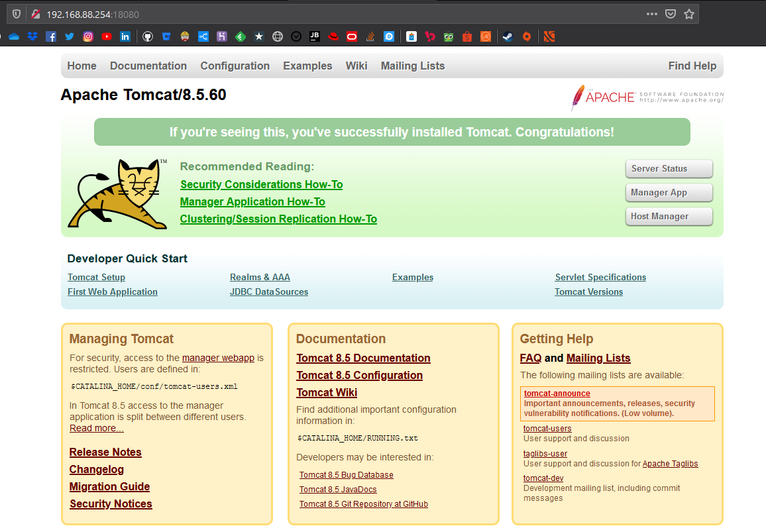
Task: Open the Tomcat Setup link
Action: (x=96, y=277)
